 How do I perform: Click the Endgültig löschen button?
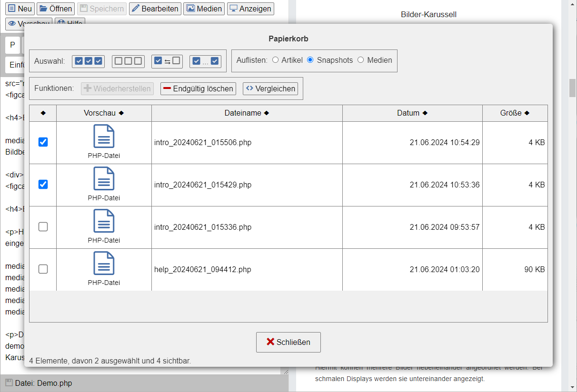click(198, 88)
